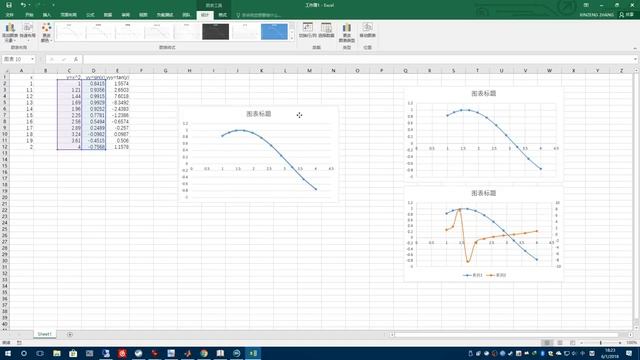Open File Explorer from the taskbar
Image resolution: width=640 pixels, height=360 pixels.
coord(57,353)
